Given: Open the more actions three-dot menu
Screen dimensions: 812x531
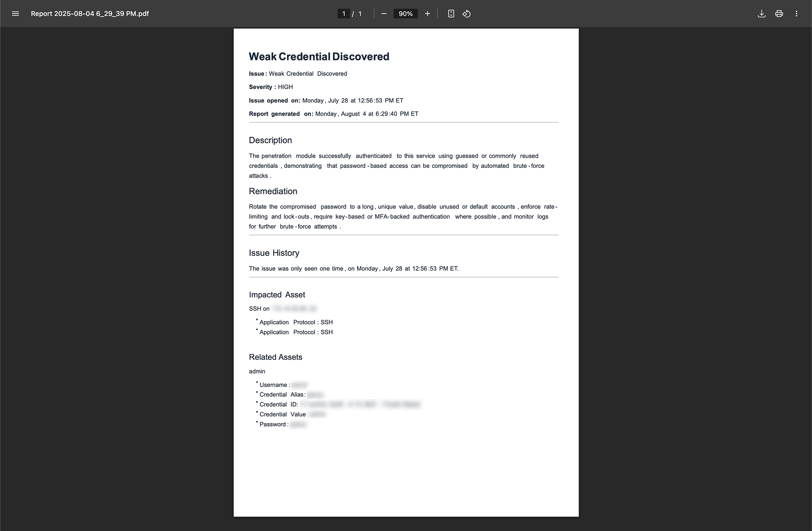Looking at the screenshot, I should click(x=797, y=14).
